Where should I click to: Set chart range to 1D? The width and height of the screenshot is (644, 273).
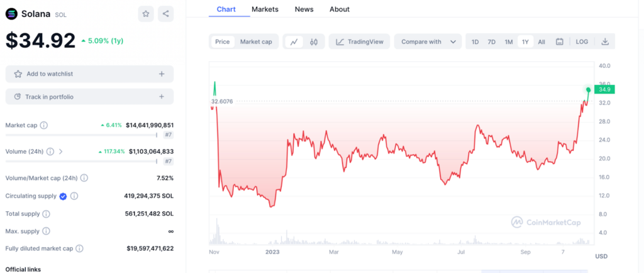click(475, 42)
